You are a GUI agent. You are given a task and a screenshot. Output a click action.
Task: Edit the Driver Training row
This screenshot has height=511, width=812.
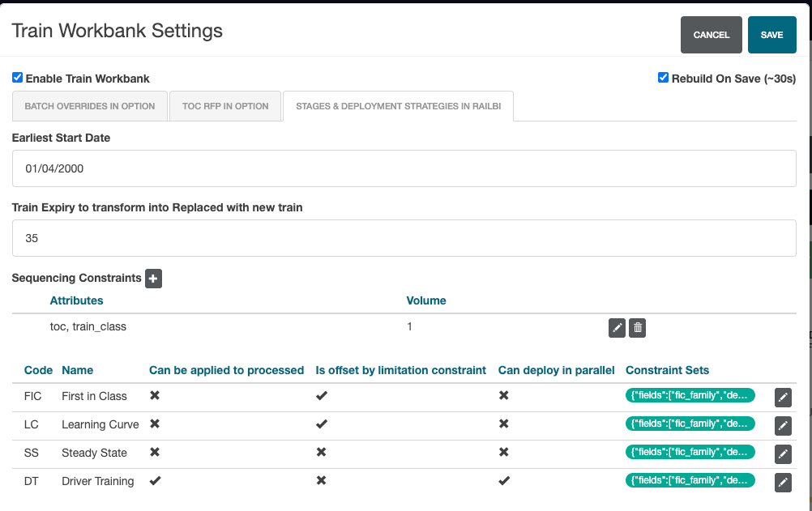pos(782,482)
